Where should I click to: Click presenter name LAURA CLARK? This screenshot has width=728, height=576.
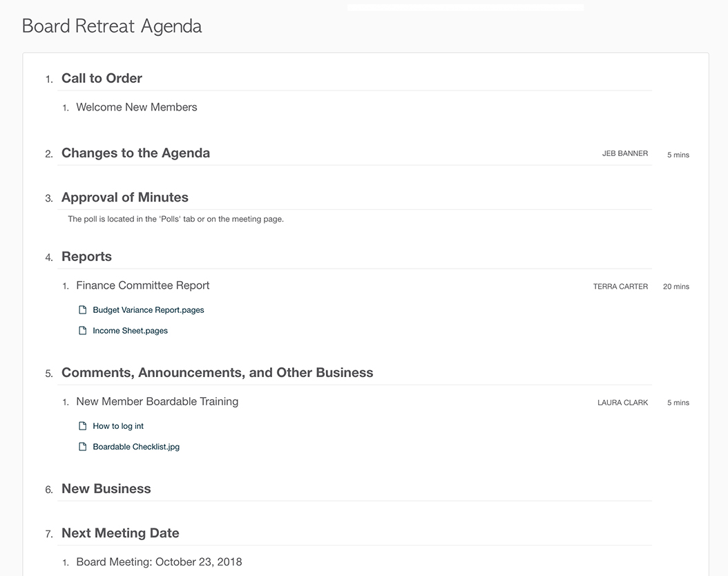pyautogui.click(x=622, y=403)
